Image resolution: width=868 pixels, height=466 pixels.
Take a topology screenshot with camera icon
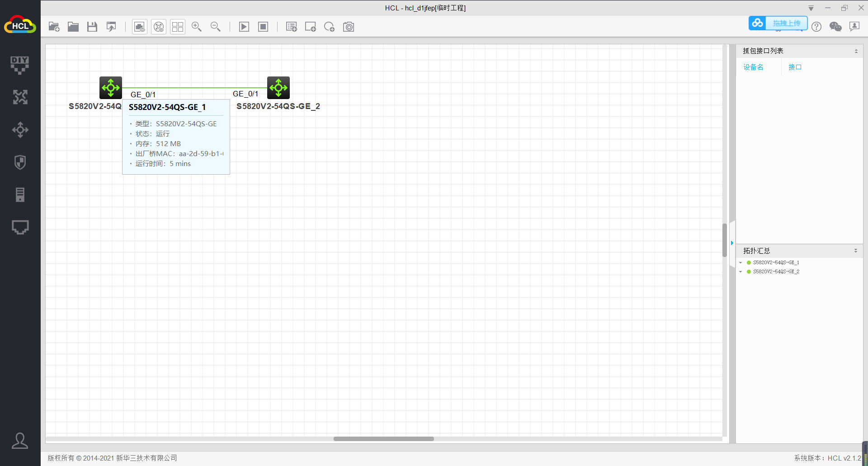(x=349, y=27)
